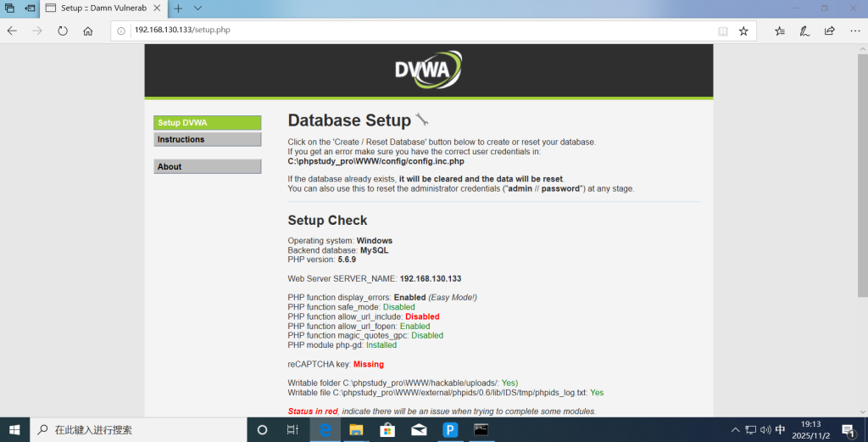Image resolution: width=868 pixels, height=442 pixels.
Task: Open the Edge Settings and more menu
Action: 854,31
